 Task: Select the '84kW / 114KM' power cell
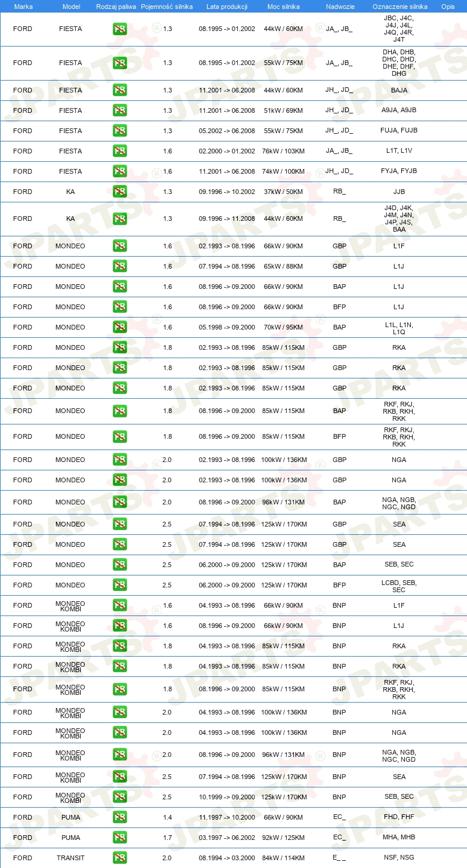[x=283, y=858]
